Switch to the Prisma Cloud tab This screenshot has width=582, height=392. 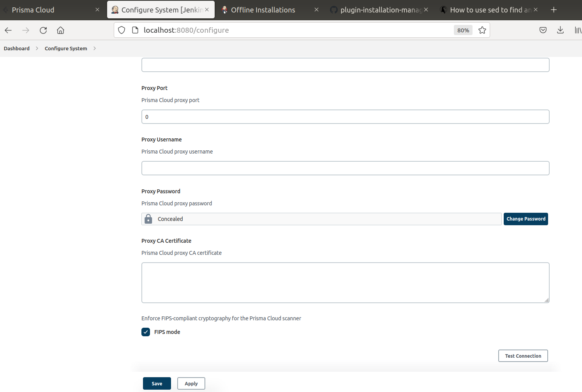point(52,10)
